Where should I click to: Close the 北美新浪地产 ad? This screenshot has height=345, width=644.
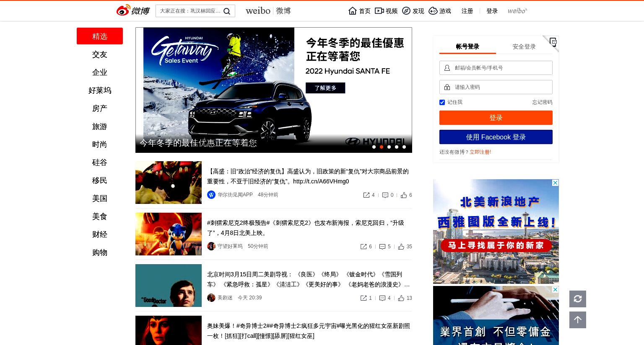555,183
